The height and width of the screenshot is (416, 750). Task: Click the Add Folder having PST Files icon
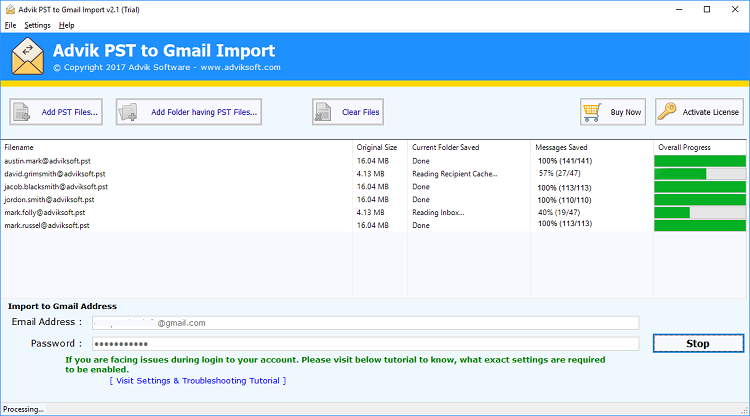(x=128, y=112)
